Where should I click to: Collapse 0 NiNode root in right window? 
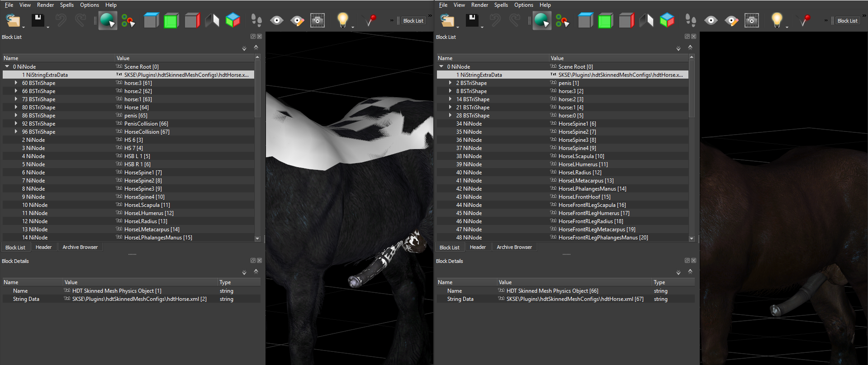(441, 66)
